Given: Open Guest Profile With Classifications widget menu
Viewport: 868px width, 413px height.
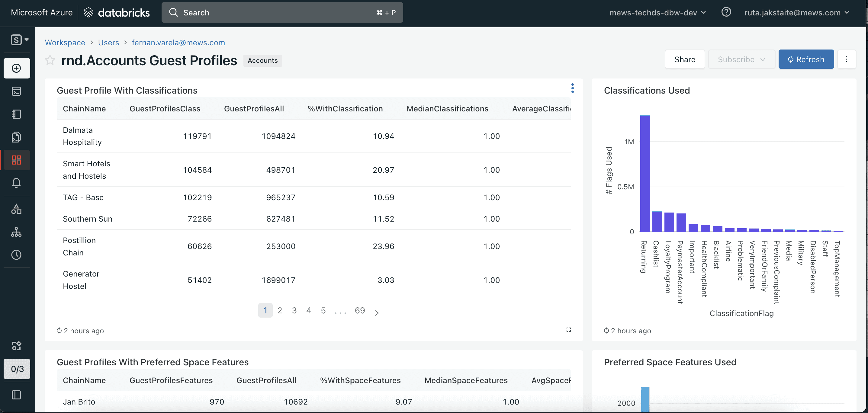Looking at the screenshot, I should pyautogui.click(x=573, y=88).
